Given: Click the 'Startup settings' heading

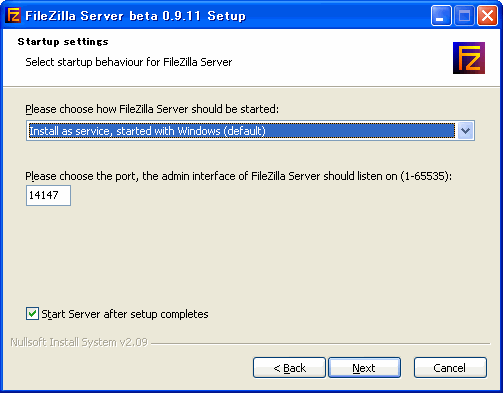Looking at the screenshot, I should tap(63, 42).
